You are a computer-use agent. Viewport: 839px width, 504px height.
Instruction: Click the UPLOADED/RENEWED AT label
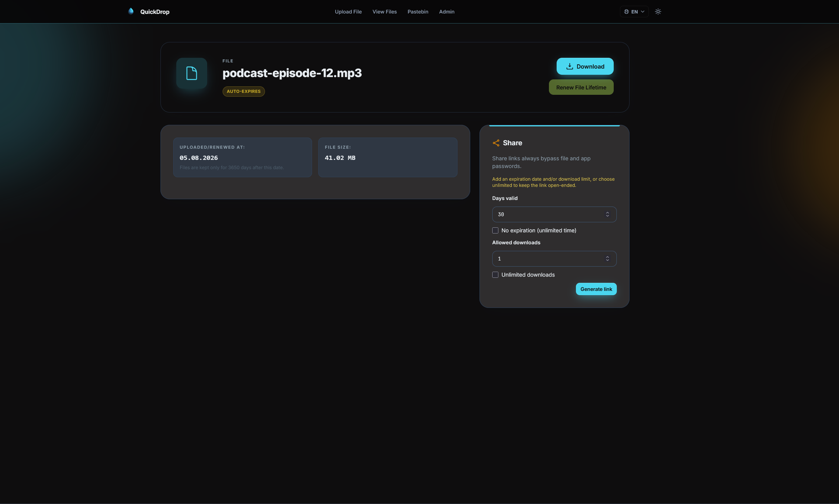(212, 147)
